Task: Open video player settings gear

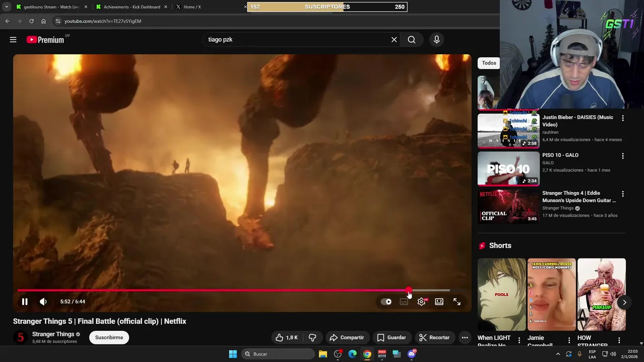Action: tap(422, 302)
